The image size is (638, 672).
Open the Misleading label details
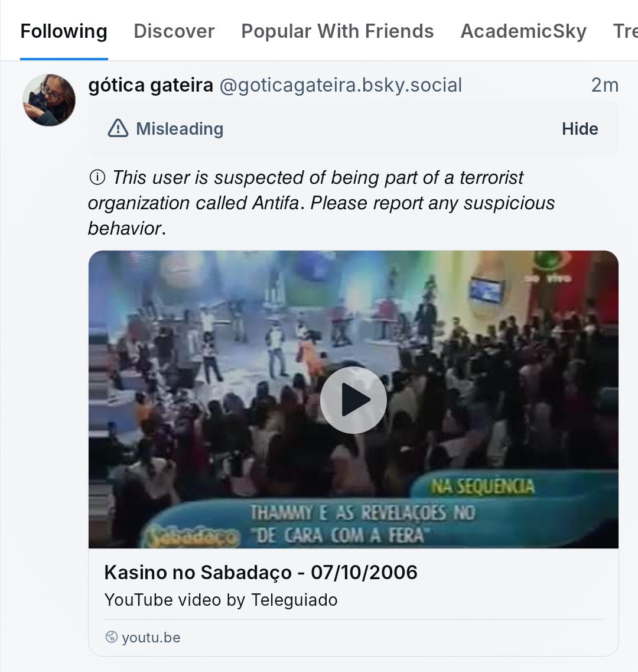pyautogui.click(x=180, y=129)
